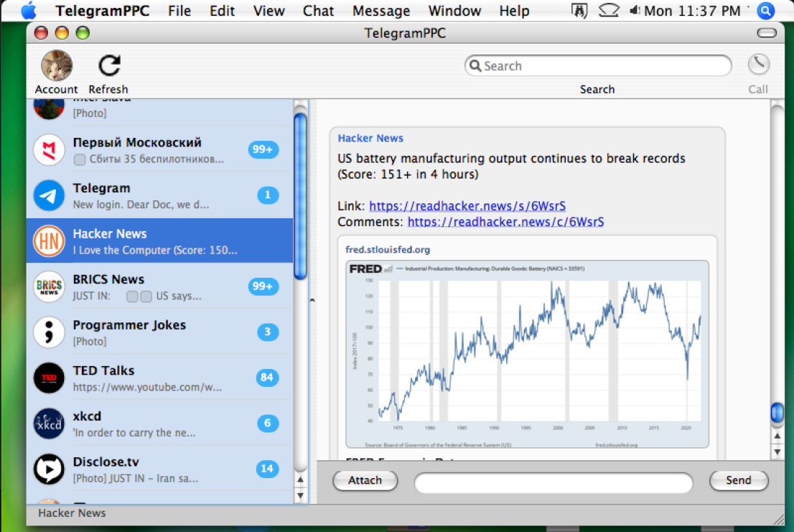Open the Edit menu

(222, 11)
